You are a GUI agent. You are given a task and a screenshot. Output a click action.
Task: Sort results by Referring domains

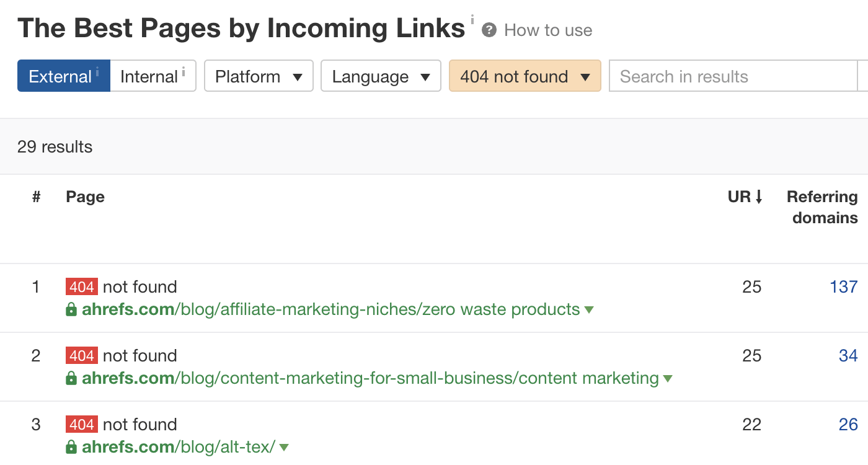tap(822, 207)
